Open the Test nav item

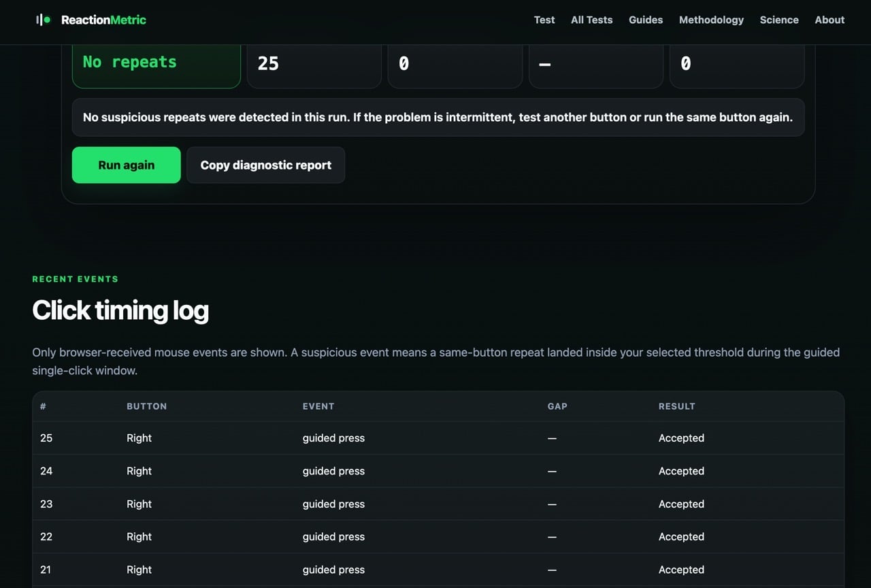544,20
